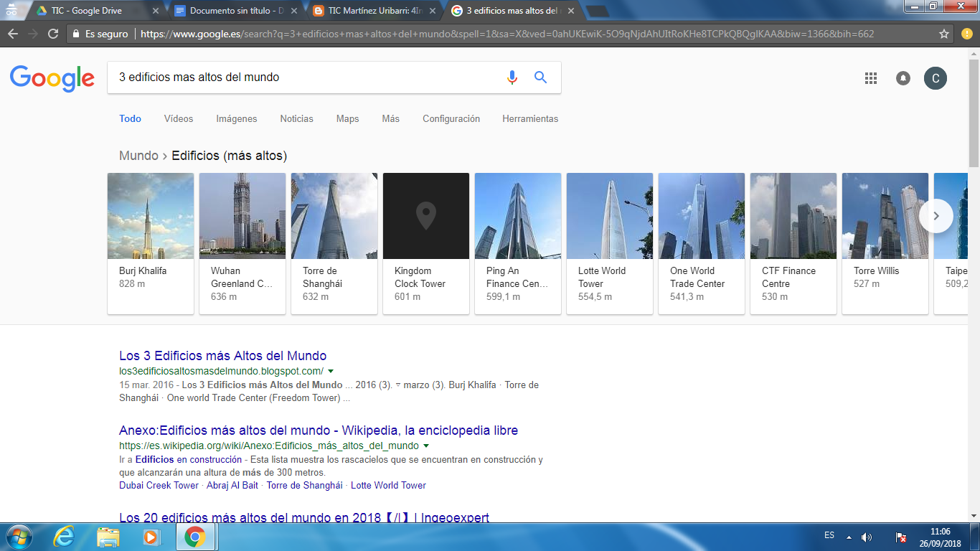Open a new browser tab
Viewport: 980px width, 551px height.
coord(598,11)
